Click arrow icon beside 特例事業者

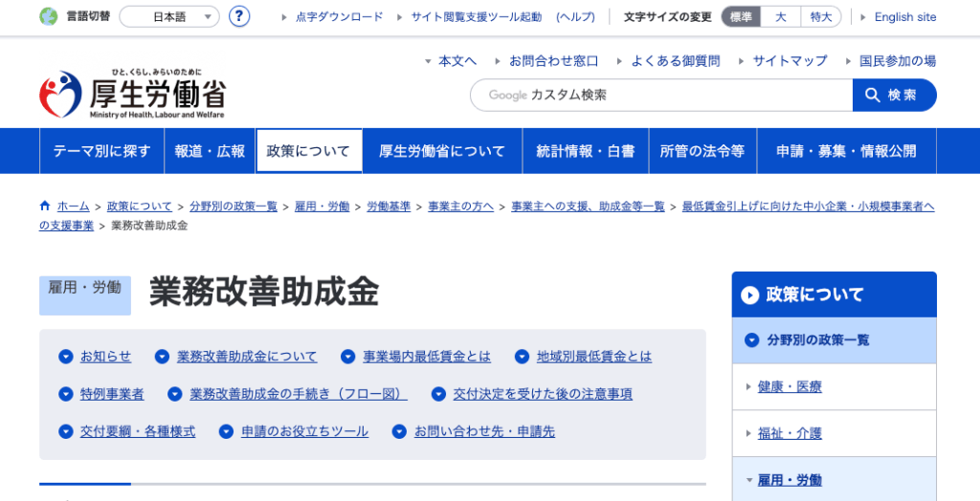coord(66,394)
